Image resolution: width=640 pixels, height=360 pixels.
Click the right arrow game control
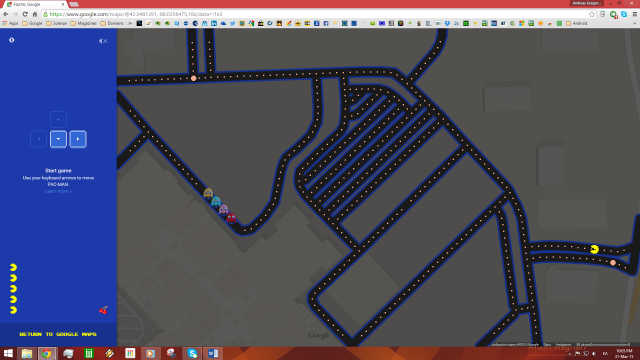pos(78,139)
